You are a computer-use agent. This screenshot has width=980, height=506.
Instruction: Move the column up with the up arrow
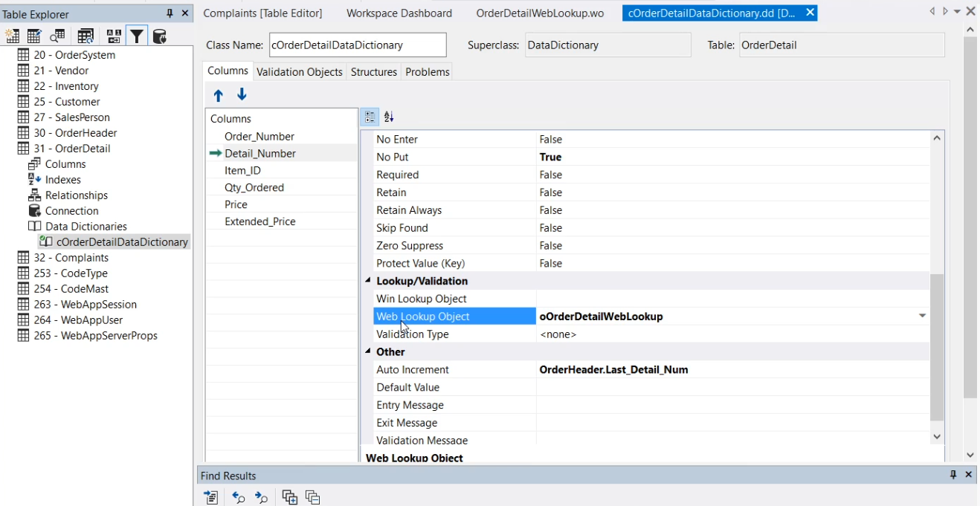(x=218, y=95)
